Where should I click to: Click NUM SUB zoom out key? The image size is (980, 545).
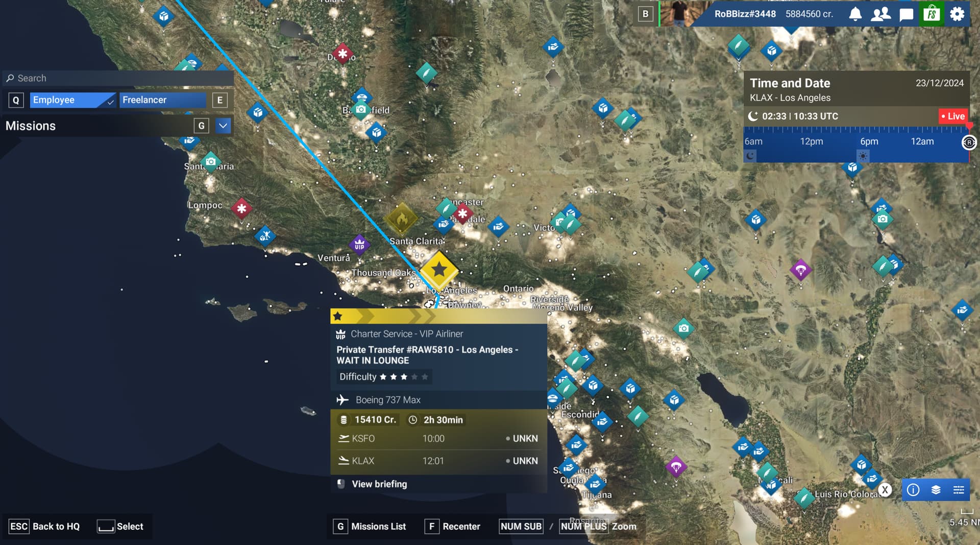[x=521, y=527]
